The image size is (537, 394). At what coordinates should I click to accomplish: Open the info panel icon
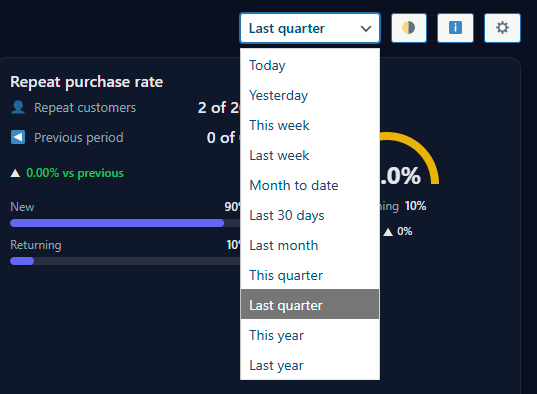click(455, 28)
